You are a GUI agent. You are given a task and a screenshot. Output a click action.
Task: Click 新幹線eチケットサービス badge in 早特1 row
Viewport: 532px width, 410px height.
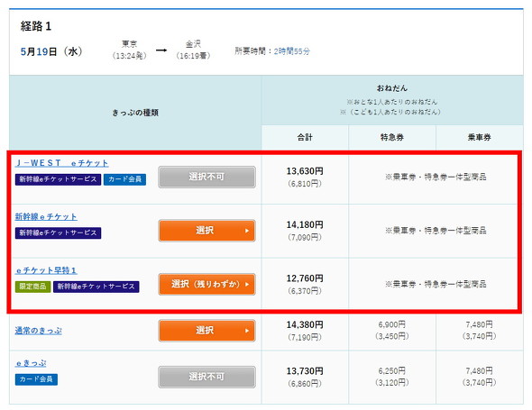96,287
